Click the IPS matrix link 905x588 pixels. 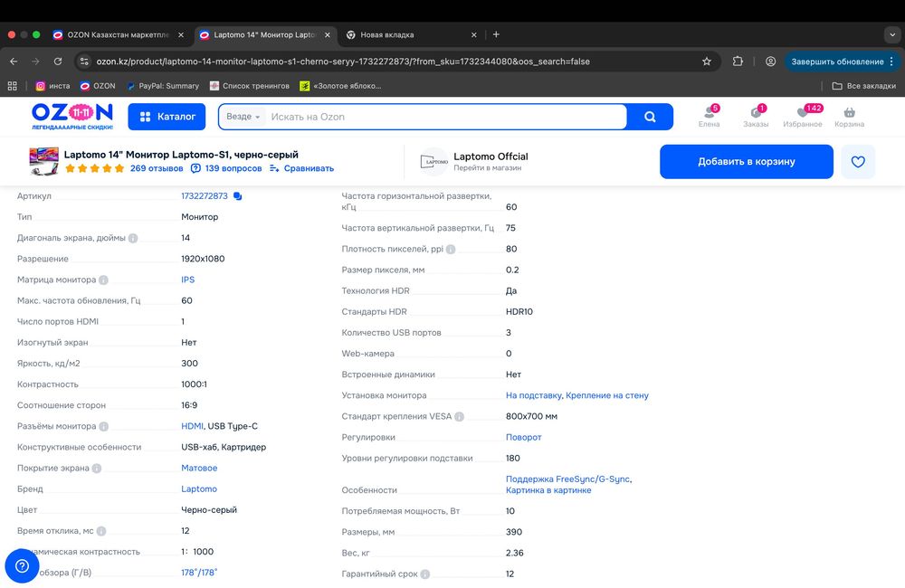click(x=187, y=280)
